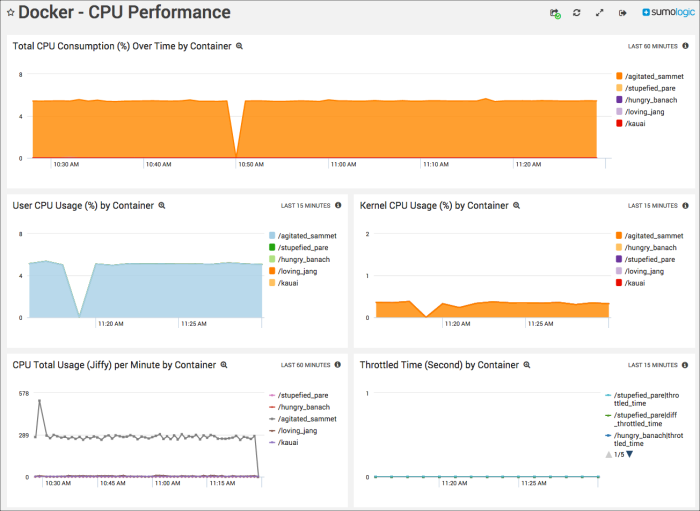The width and height of the screenshot is (700, 511).
Task: Click magnifier icon beside Kernel CPU Usage title
Action: (x=516, y=205)
